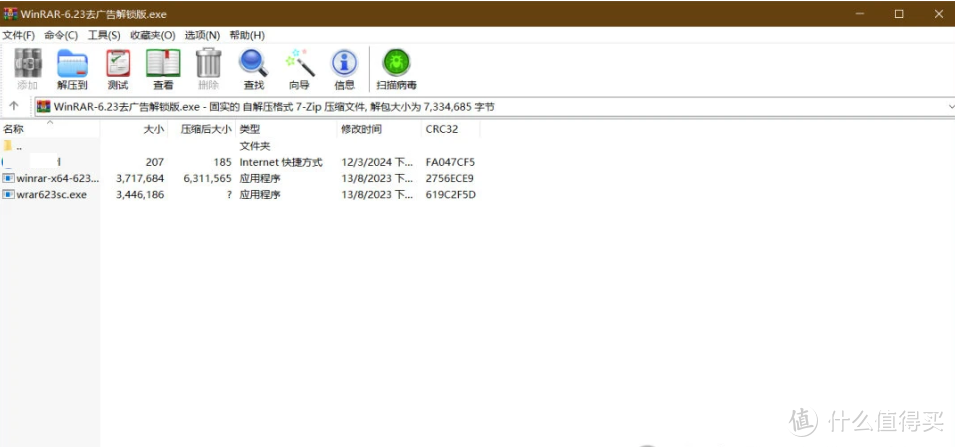The height and width of the screenshot is (447, 955).
Task: Select file name winrar-x64-623...
Action: 57,178
